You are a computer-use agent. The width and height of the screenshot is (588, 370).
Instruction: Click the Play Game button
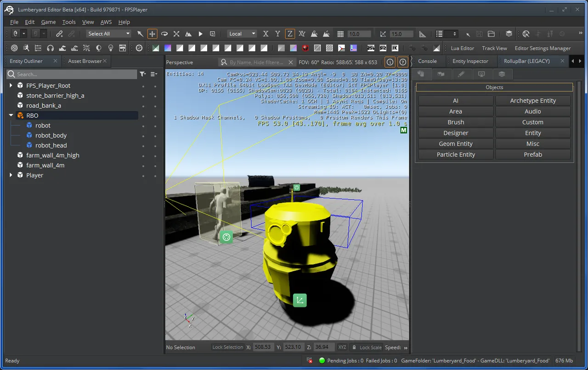(x=200, y=34)
